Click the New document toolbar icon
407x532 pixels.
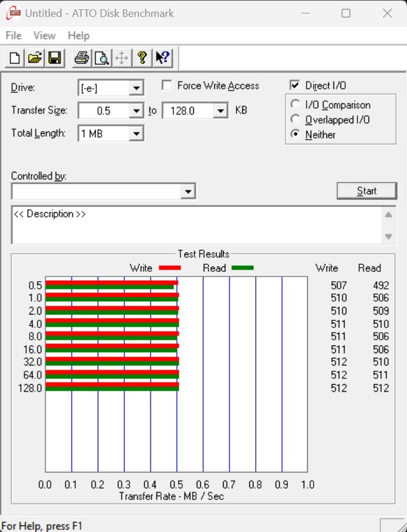click(15, 58)
